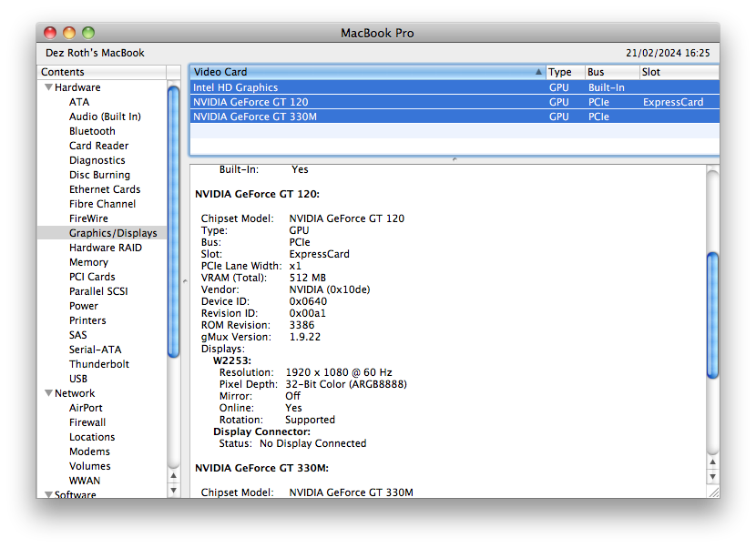
Task: Select NVIDIA GeForce GT 330M row
Action: pos(455,117)
